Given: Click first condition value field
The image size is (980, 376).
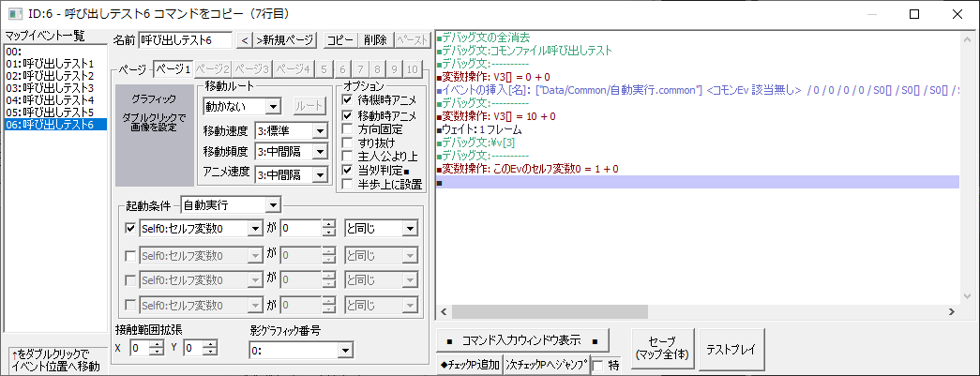Looking at the screenshot, I should pos(301,229).
